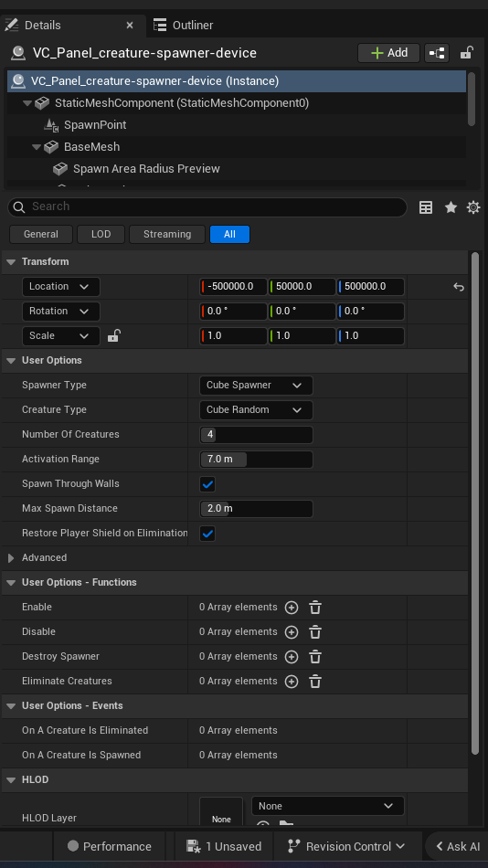Screen dimensions: 488x868
Task: Uncheck Restore Player Shield on Elimination
Action: pyautogui.click(x=207, y=534)
